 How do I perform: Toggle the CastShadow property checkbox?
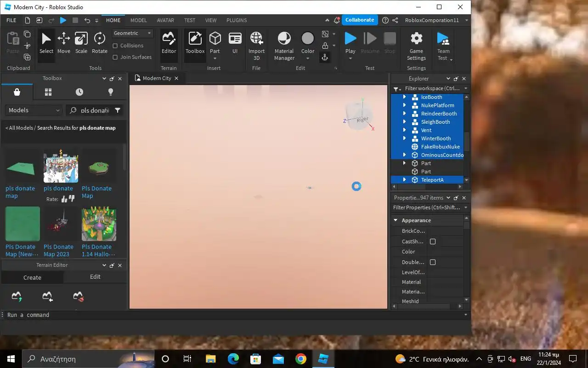[432, 241]
